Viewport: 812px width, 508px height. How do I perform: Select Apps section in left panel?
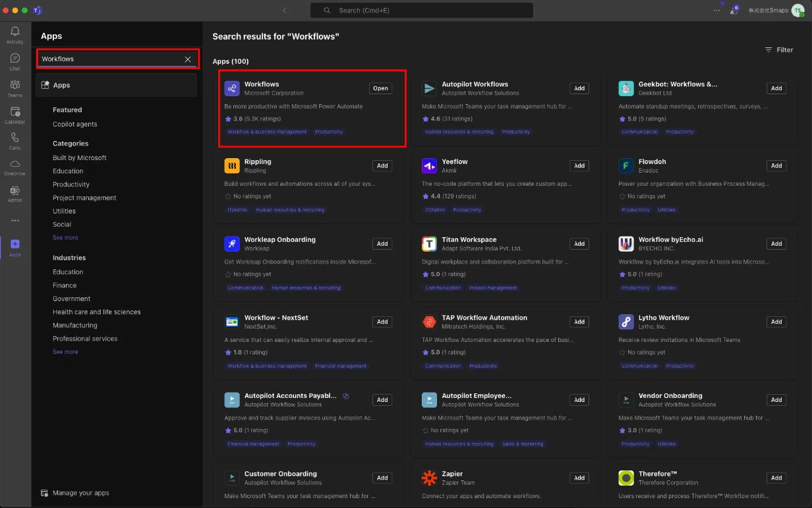pos(116,85)
